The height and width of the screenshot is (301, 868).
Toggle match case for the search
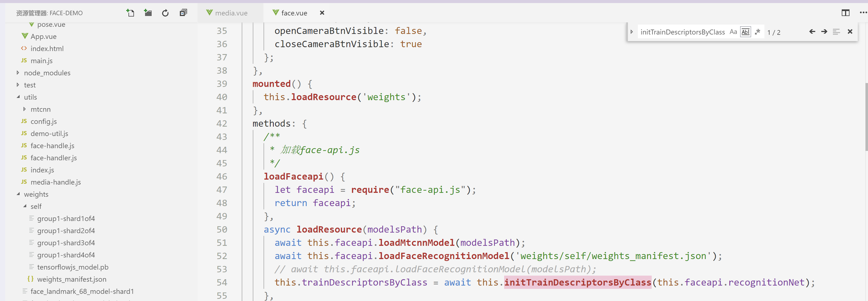tap(733, 32)
